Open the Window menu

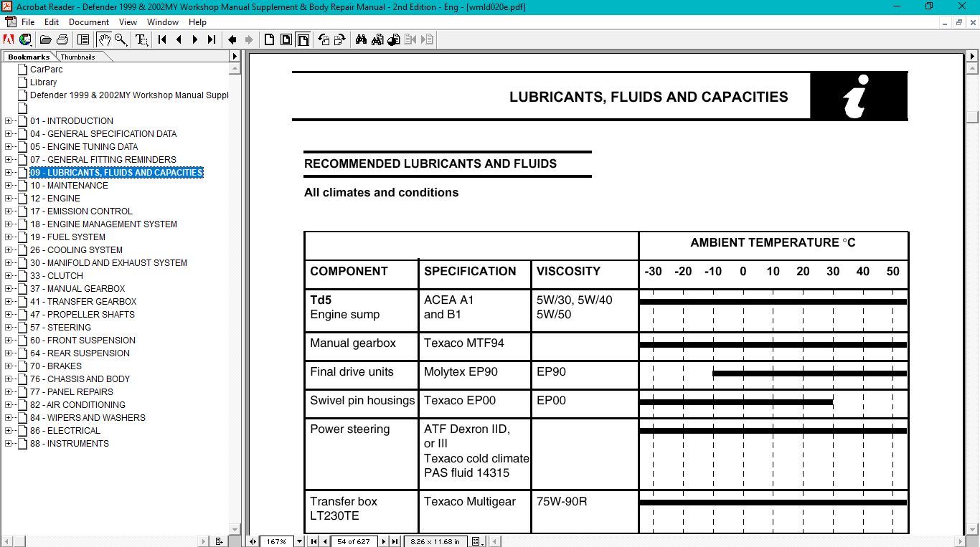click(x=163, y=22)
